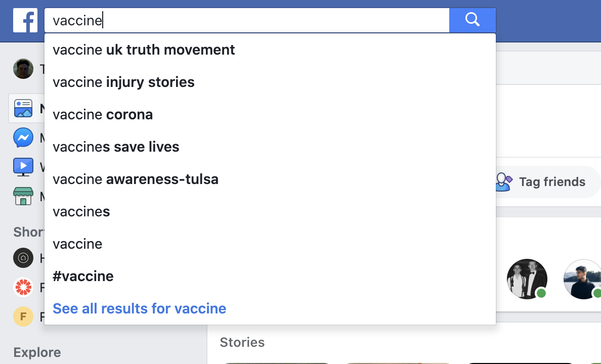This screenshot has height=364, width=601.
Task: Pick the "vaccine corona" search suggestion
Action: click(103, 114)
